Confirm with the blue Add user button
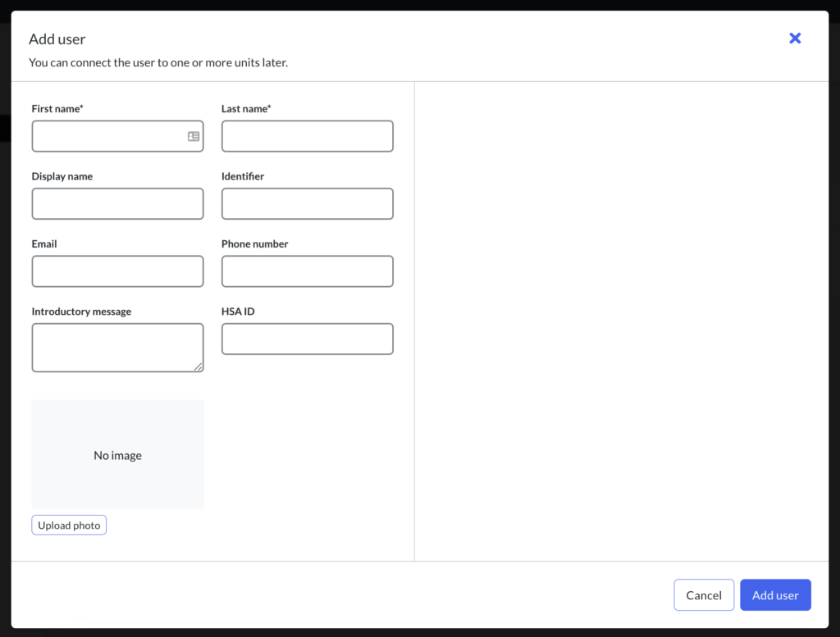This screenshot has height=637, width=840. (x=775, y=594)
